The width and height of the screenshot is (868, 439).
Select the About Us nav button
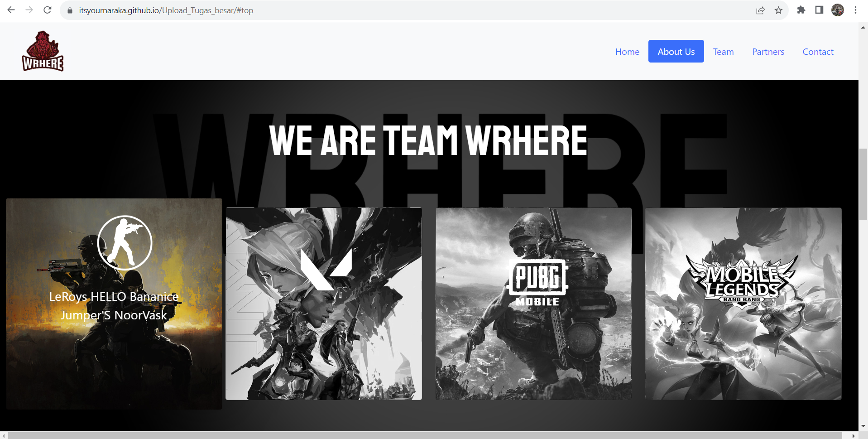coord(676,51)
